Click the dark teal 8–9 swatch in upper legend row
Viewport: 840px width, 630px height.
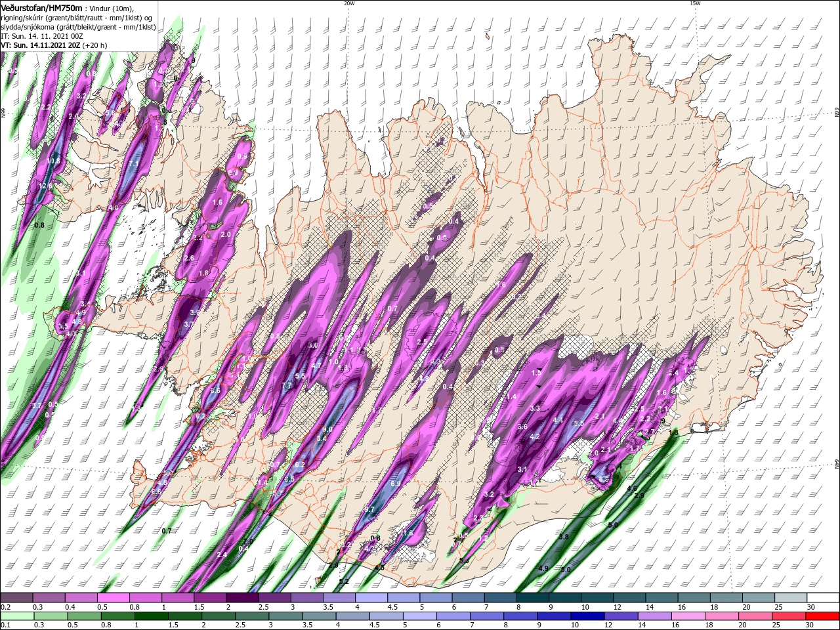(x=533, y=598)
